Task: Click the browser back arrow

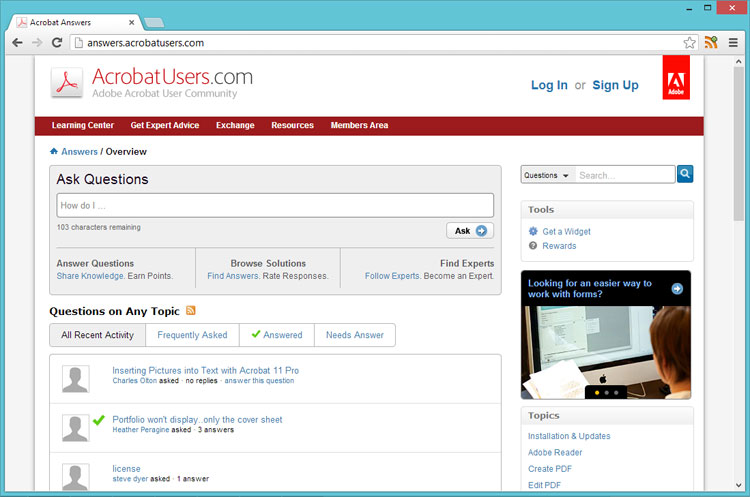Action: [x=17, y=43]
